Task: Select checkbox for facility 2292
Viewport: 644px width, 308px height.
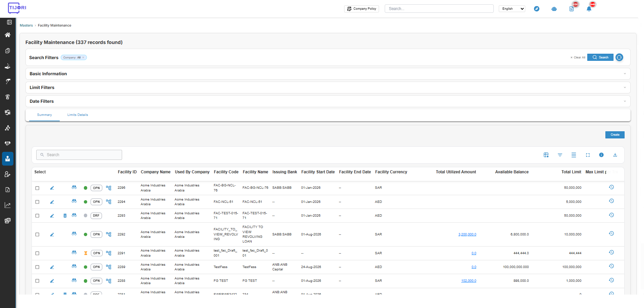Action: (37, 234)
